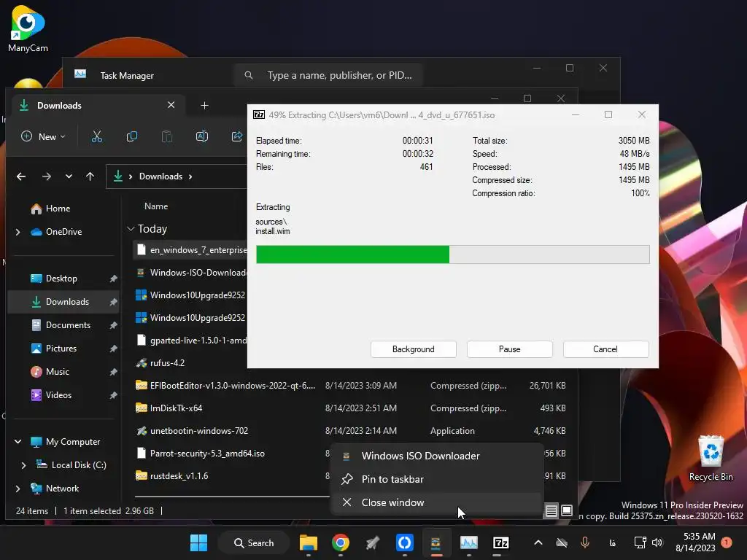The height and width of the screenshot is (560, 747).
Task: Open recent locations dropdown in Explorer
Action: tap(69, 176)
